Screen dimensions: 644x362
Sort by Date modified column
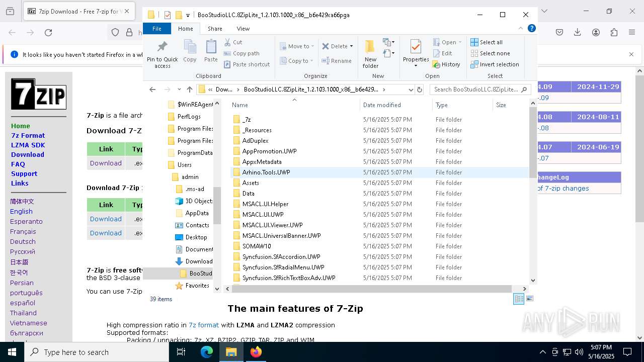pyautogui.click(x=396, y=105)
